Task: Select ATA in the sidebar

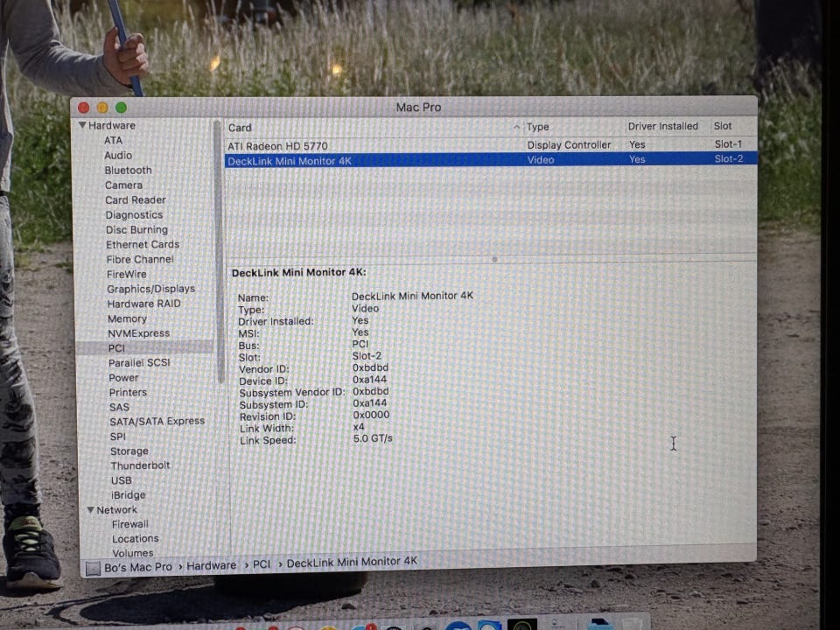Action: pos(114,140)
